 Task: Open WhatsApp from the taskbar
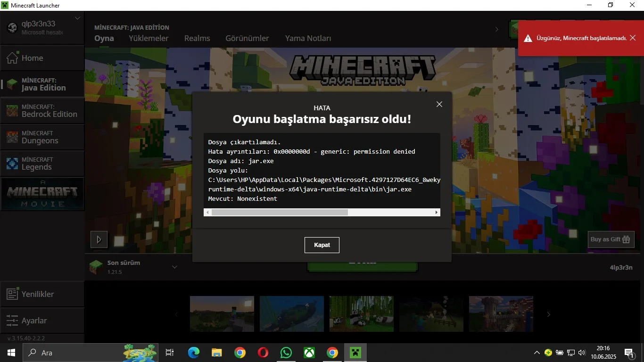pyautogui.click(x=286, y=353)
